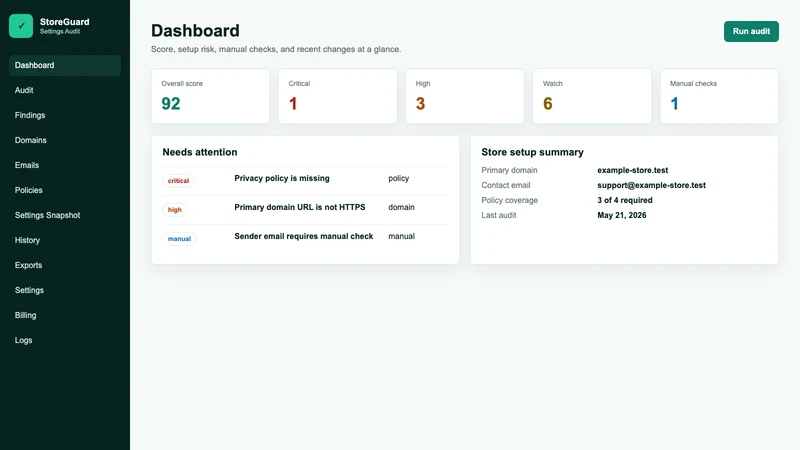Select Domains in the sidebar
Screen dimensions: 800x450
65,140
